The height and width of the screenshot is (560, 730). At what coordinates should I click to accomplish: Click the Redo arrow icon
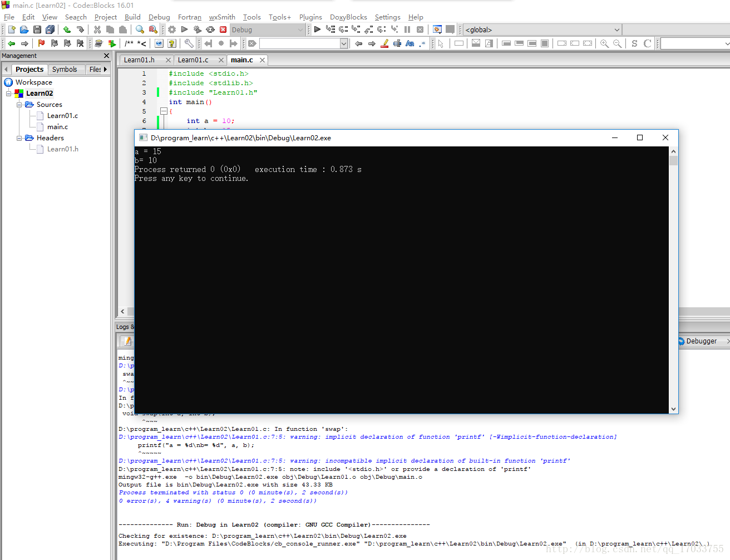tap(80, 30)
